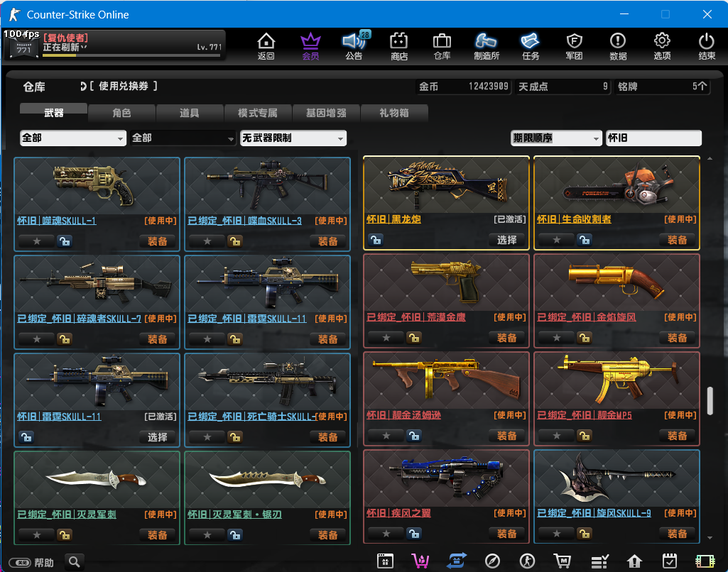Open the pink shopping cart icon
Viewport: 728px width, 572px height.
coord(420,561)
